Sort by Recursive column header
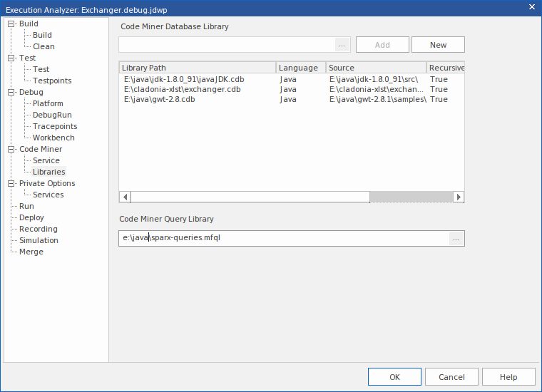Screen dimensions: 542x392 [446, 68]
